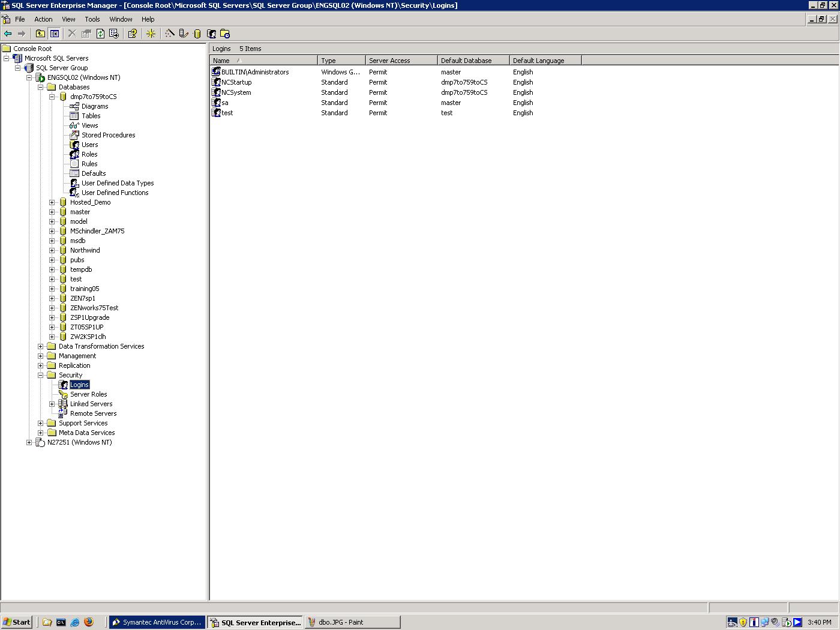This screenshot has width=840, height=630.
Task: Click the Symantec shield tray icon
Action: pos(743,622)
